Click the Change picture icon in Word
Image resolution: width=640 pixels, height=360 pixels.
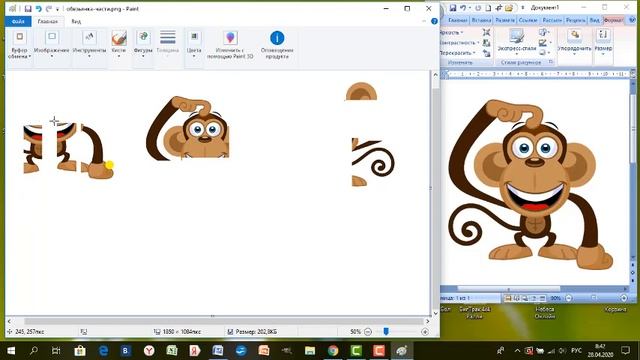(487, 42)
